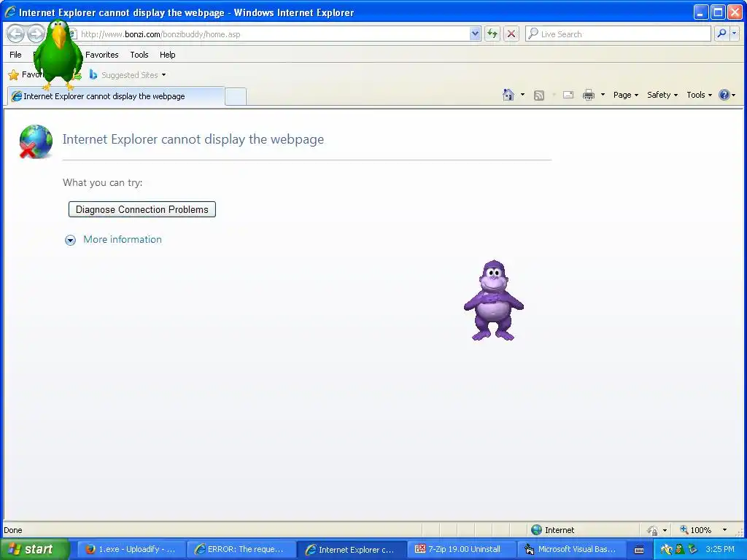The height and width of the screenshot is (560, 747).
Task: Click the Protected Mode dropdown arrow
Action: coord(665,530)
